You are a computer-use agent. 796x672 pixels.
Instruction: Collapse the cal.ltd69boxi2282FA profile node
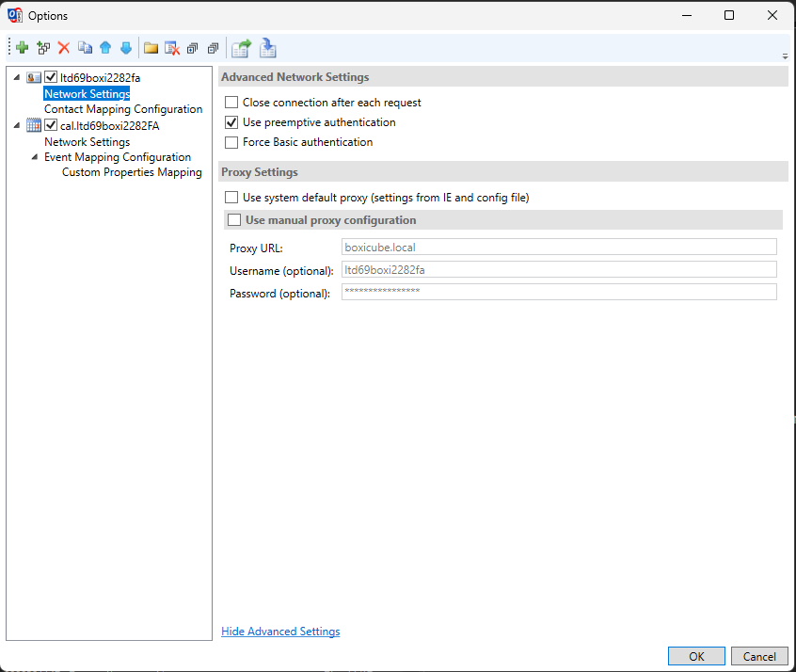point(17,125)
